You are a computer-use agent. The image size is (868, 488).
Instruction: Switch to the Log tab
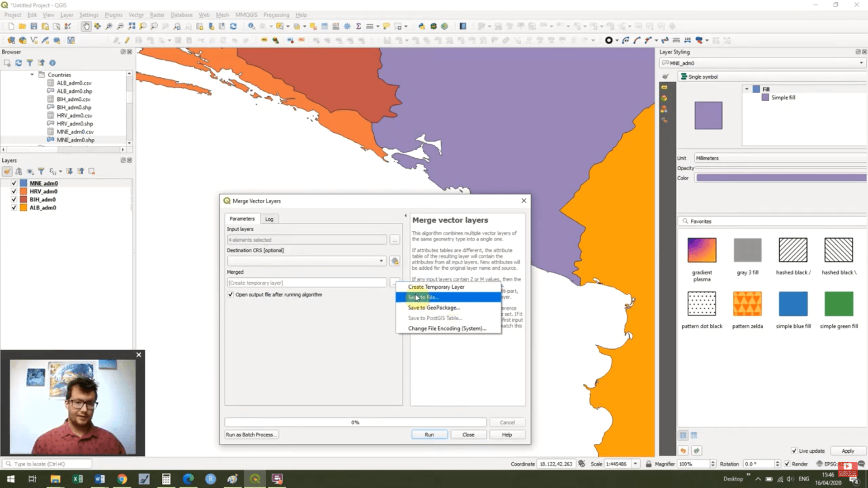pyautogui.click(x=269, y=219)
